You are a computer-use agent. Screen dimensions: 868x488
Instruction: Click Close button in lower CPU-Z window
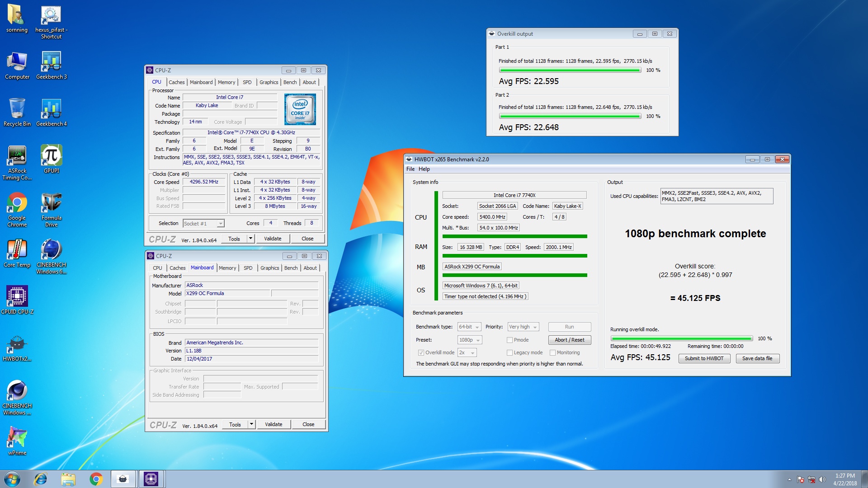click(x=308, y=424)
